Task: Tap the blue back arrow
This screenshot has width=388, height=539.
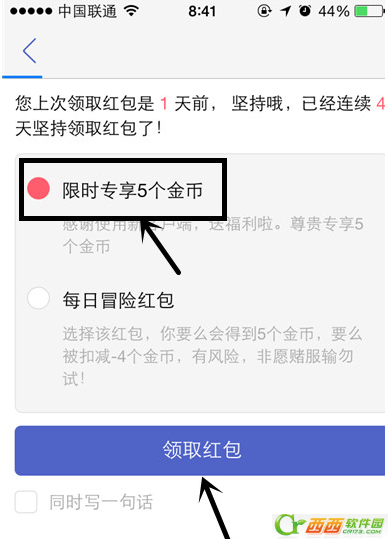Action: pos(30,51)
